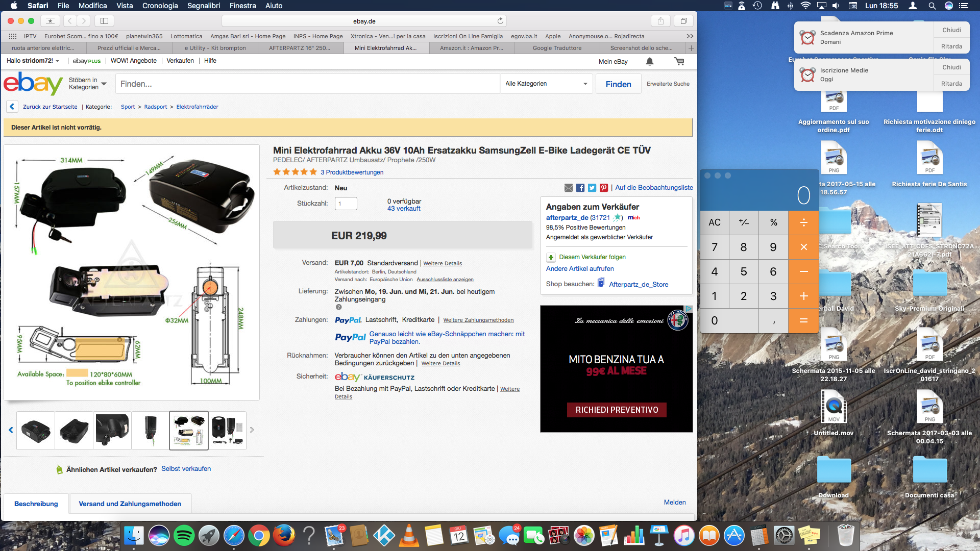Share the item via email icon
Screen dimensions: 980x551
pyautogui.click(x=569, y=188)
